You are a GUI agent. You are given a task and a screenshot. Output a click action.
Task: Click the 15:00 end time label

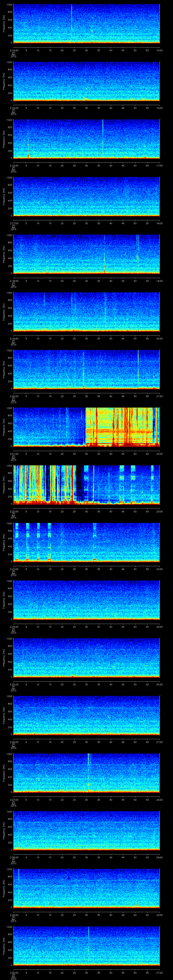pyautogui.click(x=159, y=50)
